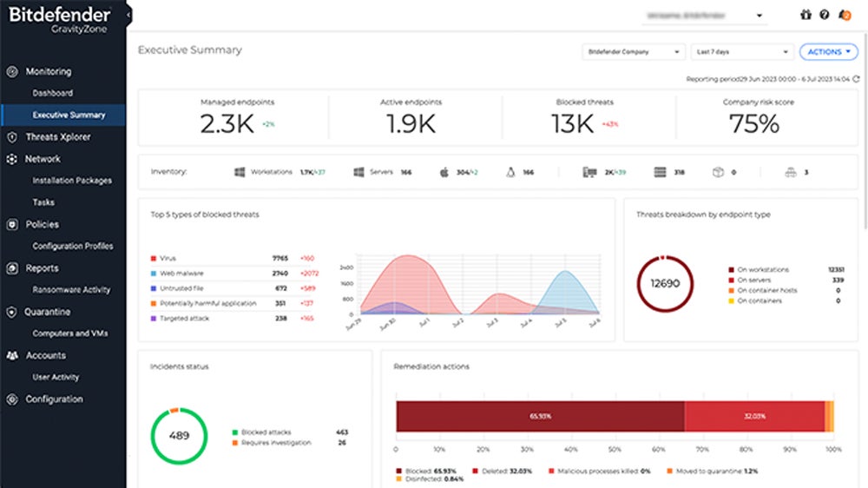This screenshot has width=868, height=488.
Task: Click the Threats Xplorer shield icon
Action: [x=11, y=137]
